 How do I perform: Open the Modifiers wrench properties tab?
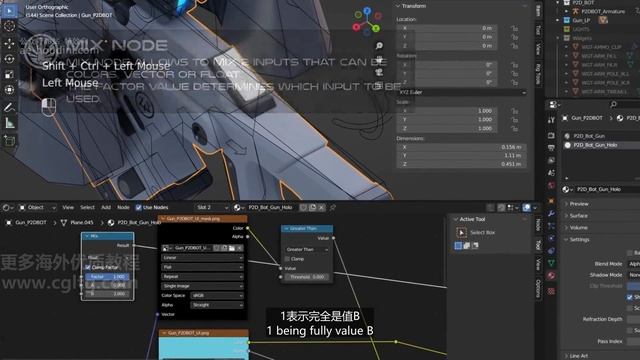(551, 213)
